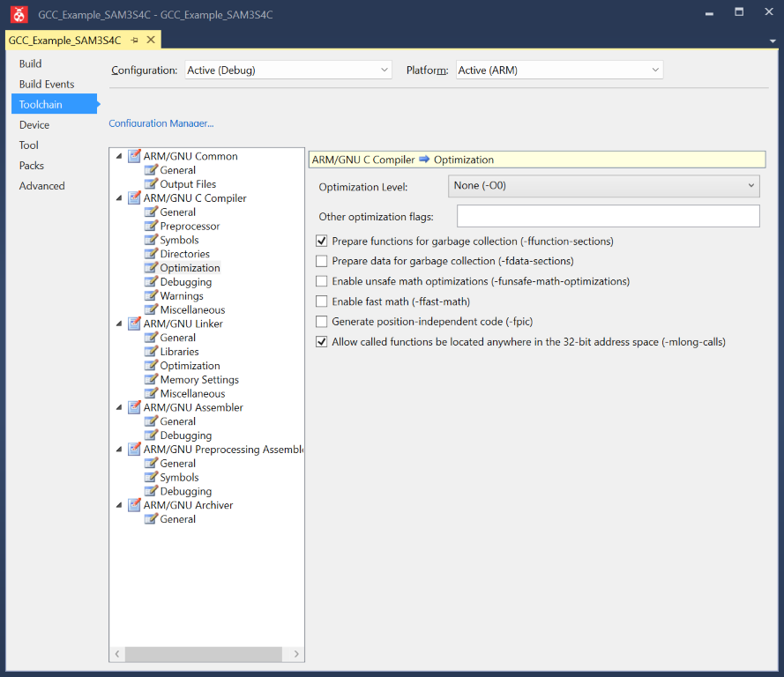Click the ARM/GNU Common node icon
The height and width of the screenshot is (677, 784).
tap(135, 156)
